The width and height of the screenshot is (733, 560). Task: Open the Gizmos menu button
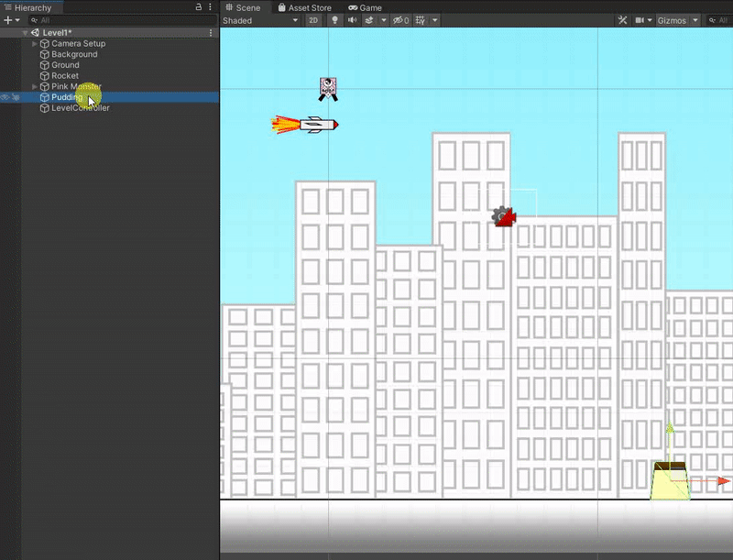click(x=673, y=20)
